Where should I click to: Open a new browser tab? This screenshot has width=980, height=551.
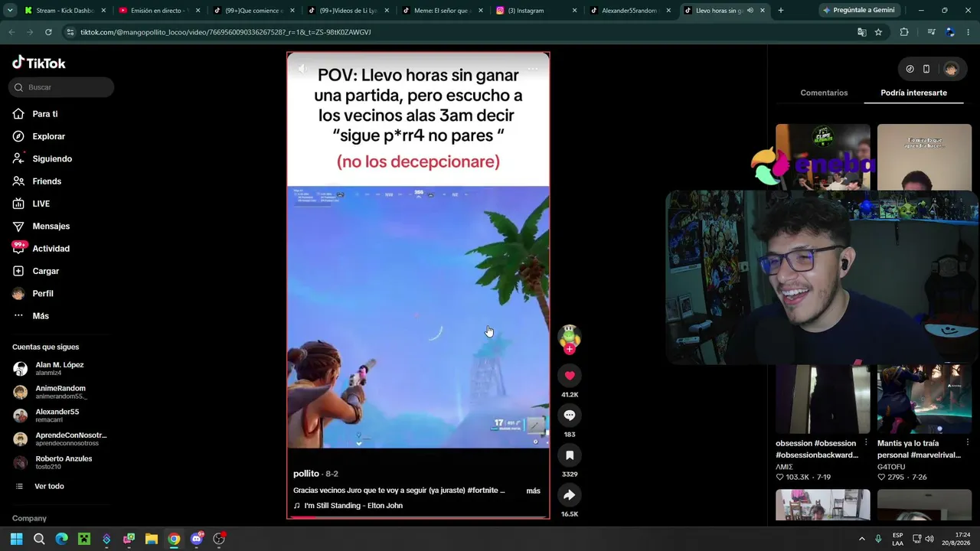(x=780, y=11)
